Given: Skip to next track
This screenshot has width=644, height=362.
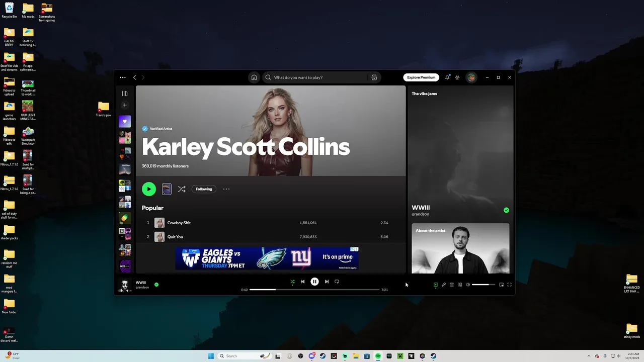Looking at the screenshot, I should coord(327,282).
